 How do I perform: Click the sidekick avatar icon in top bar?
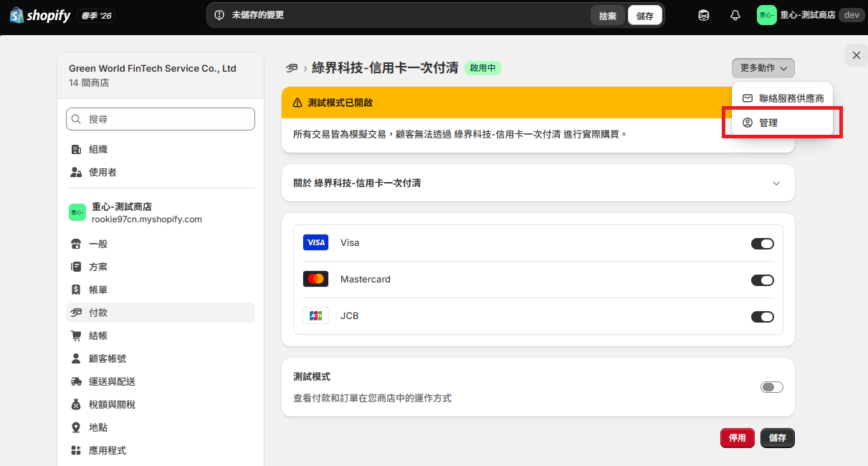click(x=705, y=15)
